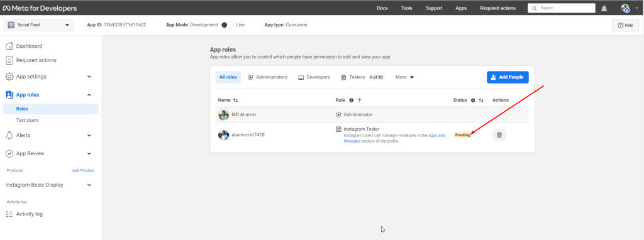Switch to the Testers tab
The height and width of the screenshot is (240, 644).
[363, 77]
